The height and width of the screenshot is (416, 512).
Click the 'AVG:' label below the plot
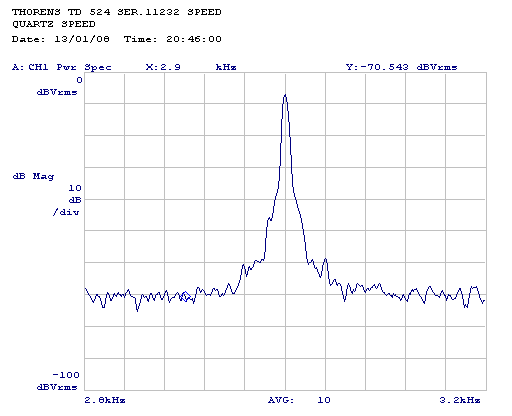[x=281, y=400]
